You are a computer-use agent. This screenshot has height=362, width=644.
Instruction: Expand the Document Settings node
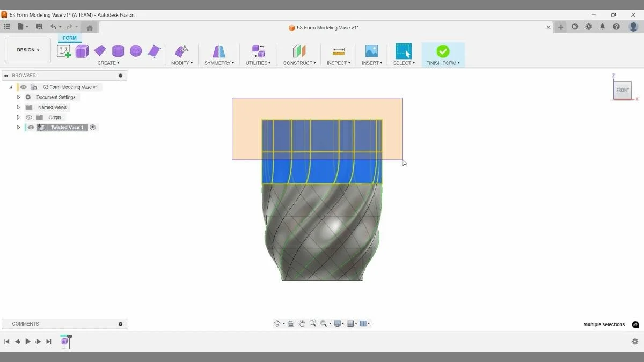point(18,97)
